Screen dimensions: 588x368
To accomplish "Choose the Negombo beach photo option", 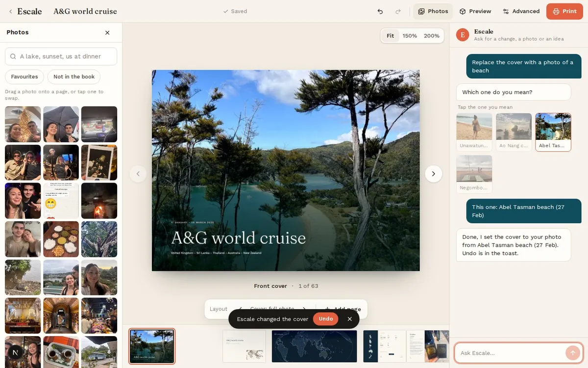I will 474,174.
